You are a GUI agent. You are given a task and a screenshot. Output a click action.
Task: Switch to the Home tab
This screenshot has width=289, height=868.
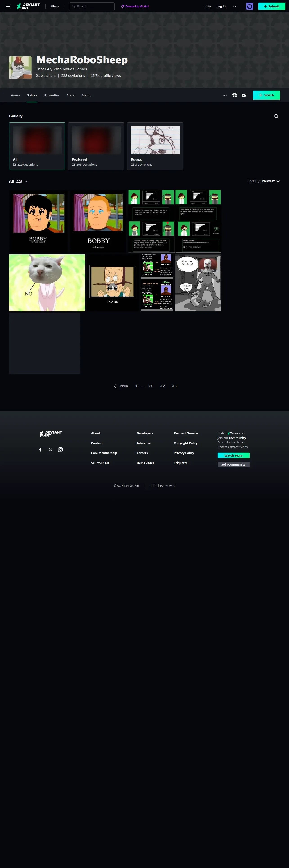pos(15,95)
